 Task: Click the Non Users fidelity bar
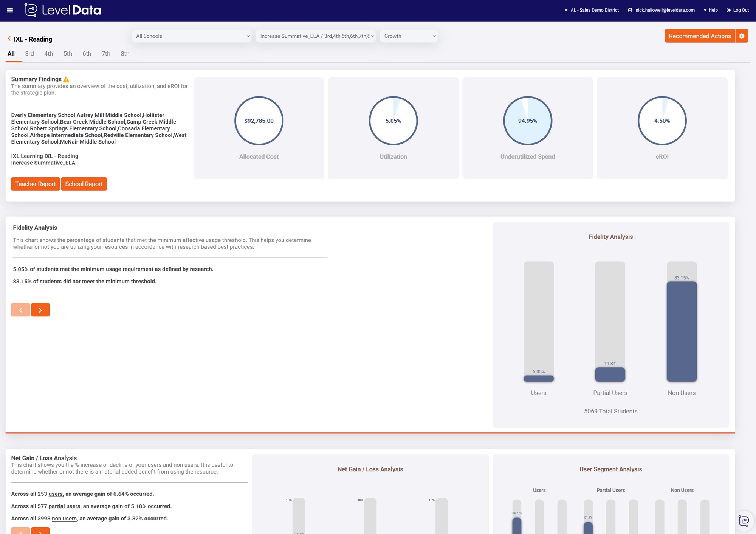click(x=681, y=331)
